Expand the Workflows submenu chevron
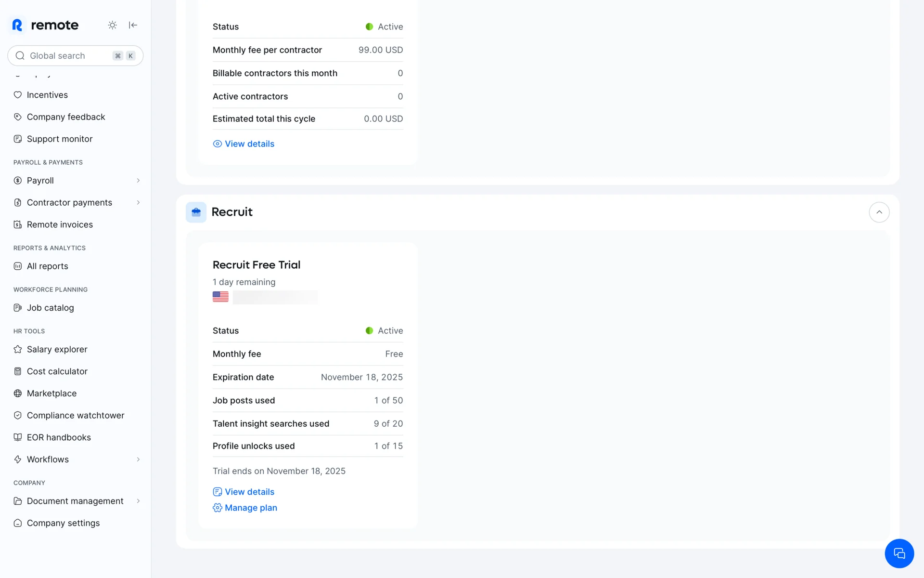 138,460
